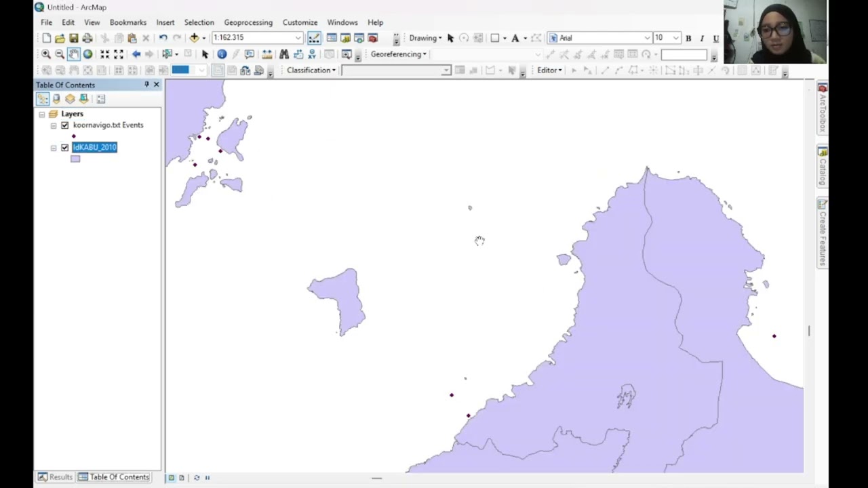This screenshot has height=488, width=868.
Task: Open the Arial font name dropdown
Action: coord(647,38)
